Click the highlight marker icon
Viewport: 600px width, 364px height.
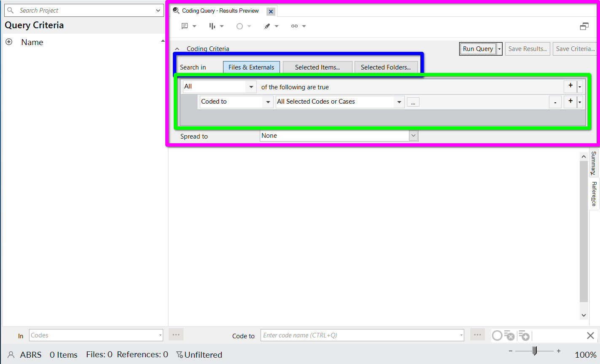coord(267,26)
